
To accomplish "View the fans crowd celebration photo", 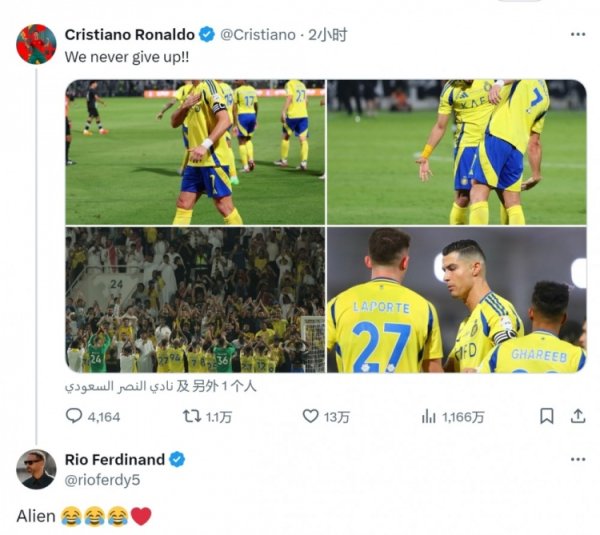I will click(195, 300).
